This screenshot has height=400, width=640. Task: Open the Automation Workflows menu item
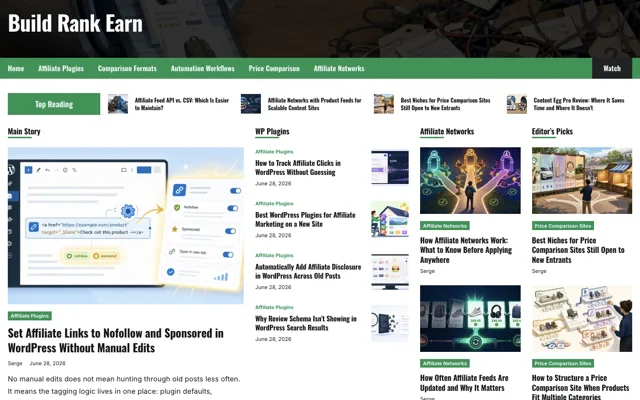coord(202,69)
